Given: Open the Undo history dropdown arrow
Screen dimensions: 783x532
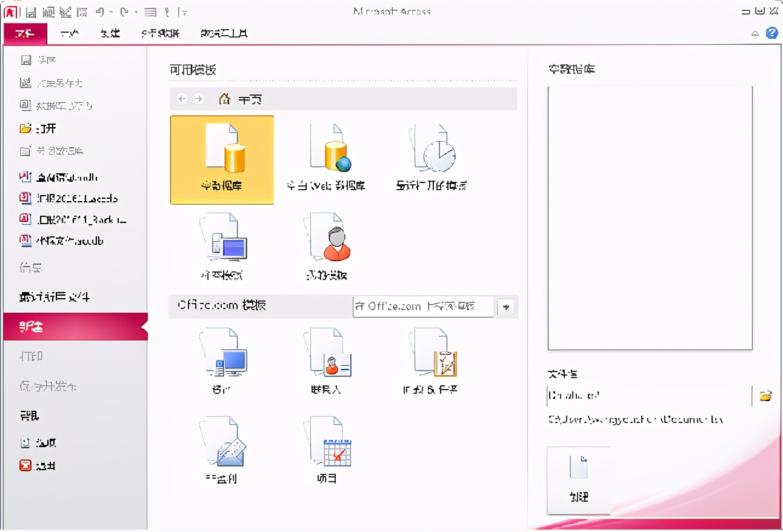Looking at the screenshot, I should [111, 12].
